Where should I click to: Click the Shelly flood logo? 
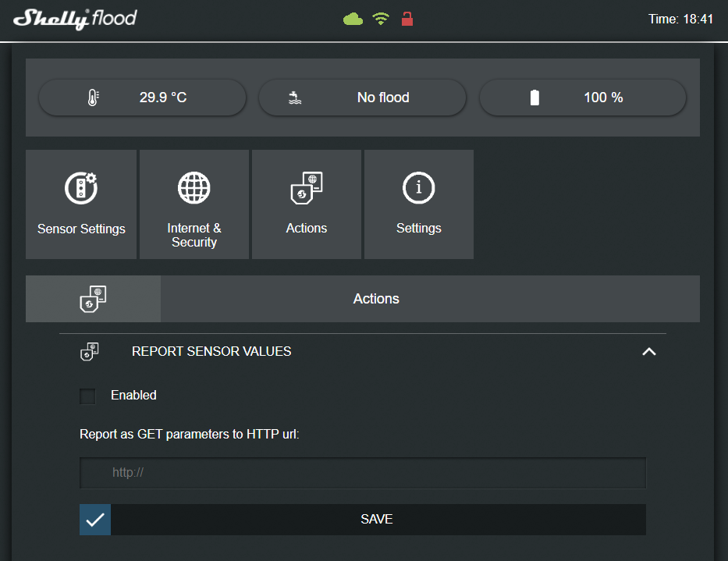75,19
